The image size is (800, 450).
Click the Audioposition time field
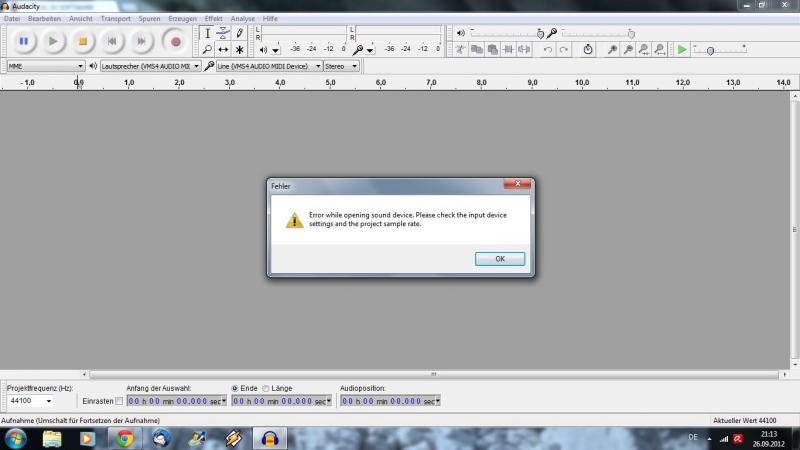390,402
